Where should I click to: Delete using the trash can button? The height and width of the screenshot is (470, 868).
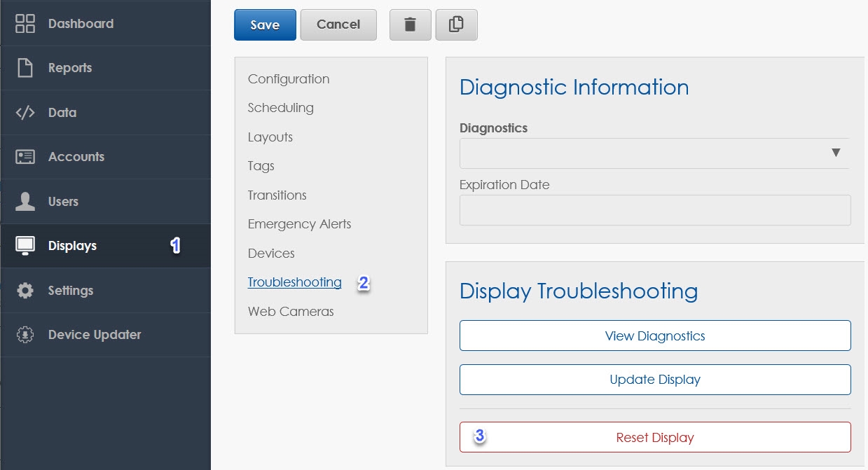[410, 25]
